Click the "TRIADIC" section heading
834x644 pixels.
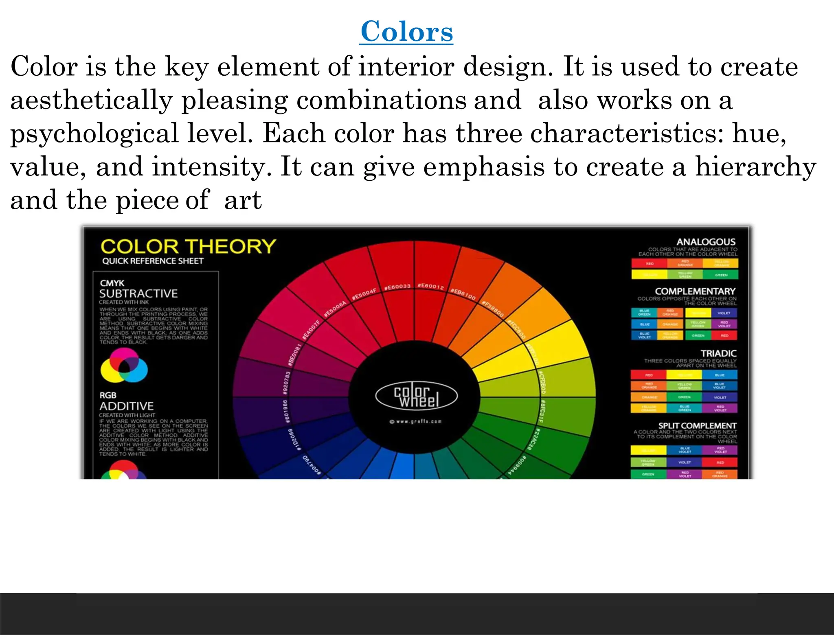point(718,353)
